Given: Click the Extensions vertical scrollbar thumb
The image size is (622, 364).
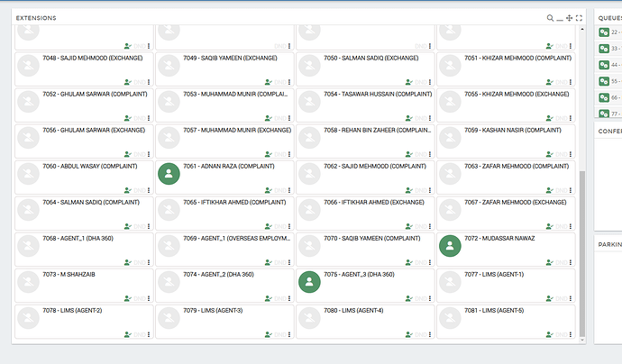Looking at the screenshot, I should [x=582, y=253].
